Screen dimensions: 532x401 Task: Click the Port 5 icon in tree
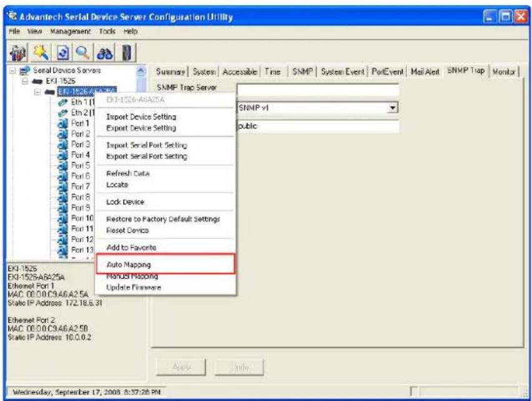coord(63,166)
